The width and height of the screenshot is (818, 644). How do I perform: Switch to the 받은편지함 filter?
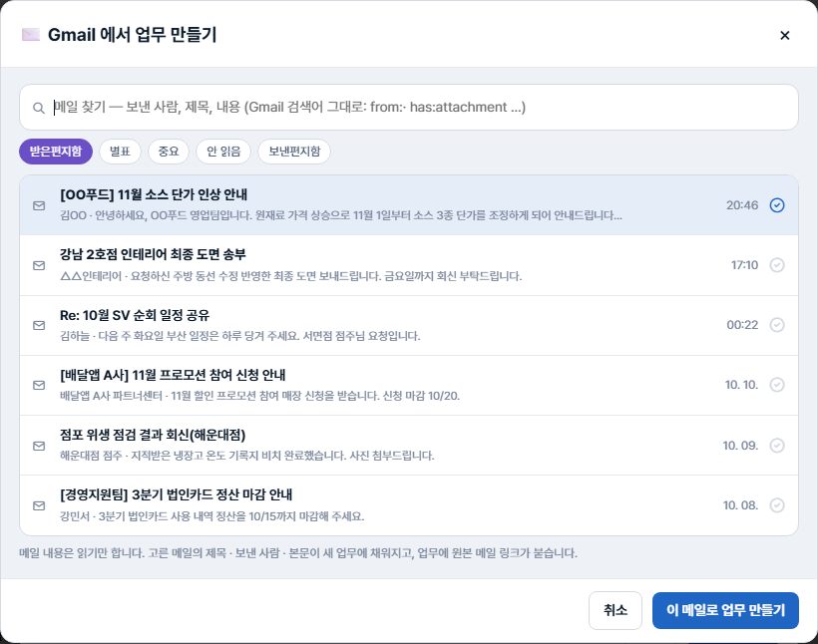click(x=56, y=152)
